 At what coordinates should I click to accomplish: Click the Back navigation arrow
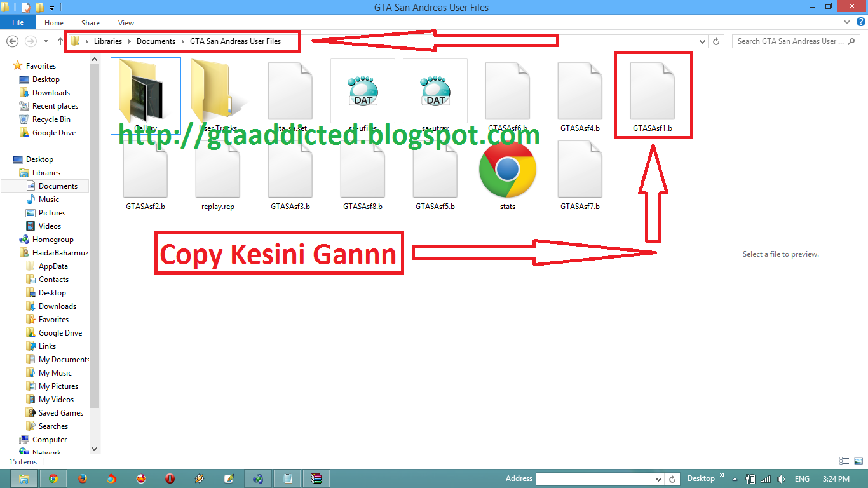point(11,41)
